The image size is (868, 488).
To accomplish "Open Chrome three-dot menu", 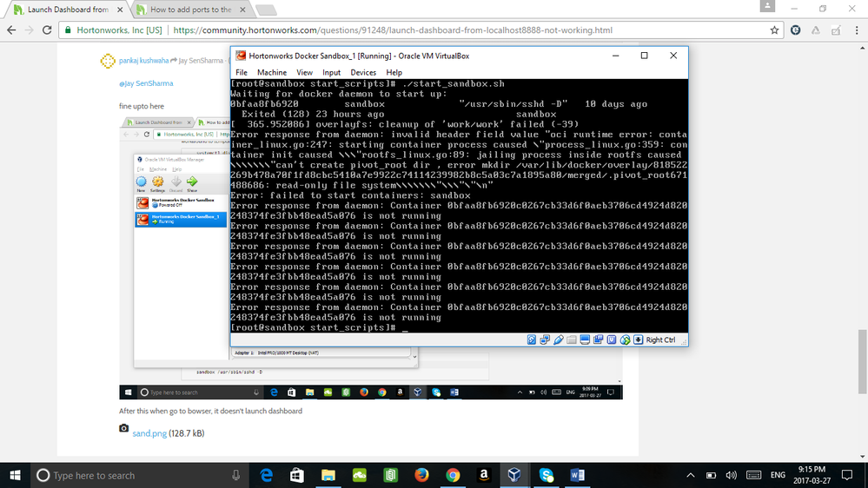I will tap(857, 30).
